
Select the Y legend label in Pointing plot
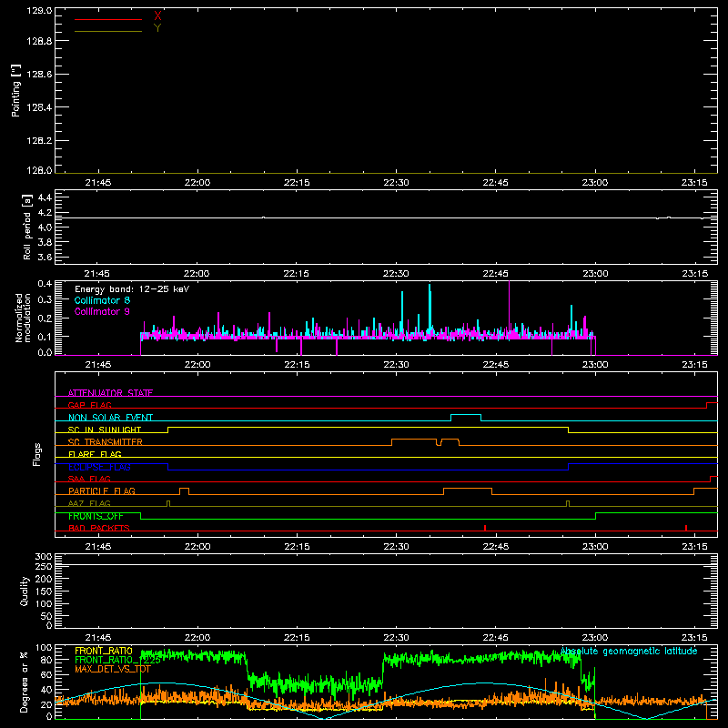[x=157, y=28]
